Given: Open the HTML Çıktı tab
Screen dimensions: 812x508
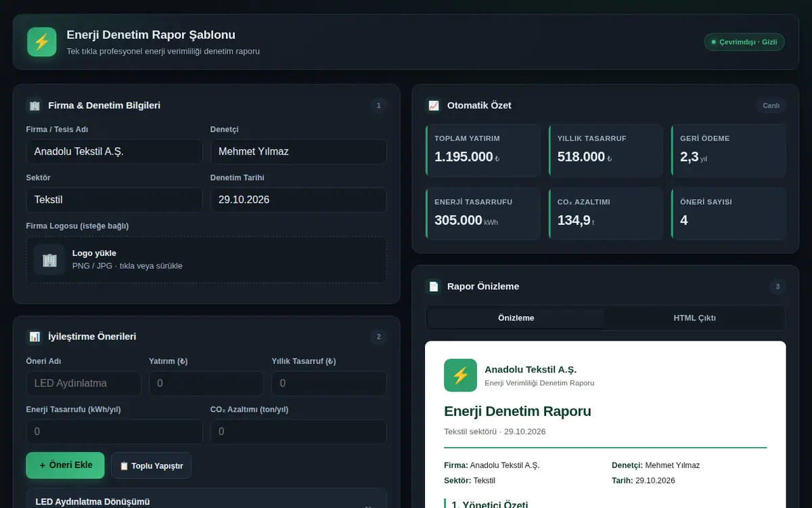Looking at the screenshot, I should click(x=694, y=318).
